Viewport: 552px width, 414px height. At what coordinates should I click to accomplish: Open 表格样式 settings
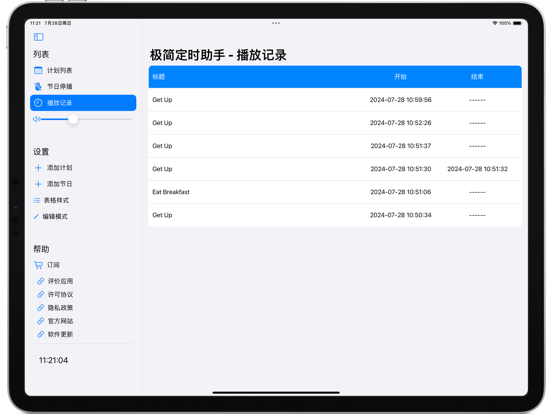(56, 200)
